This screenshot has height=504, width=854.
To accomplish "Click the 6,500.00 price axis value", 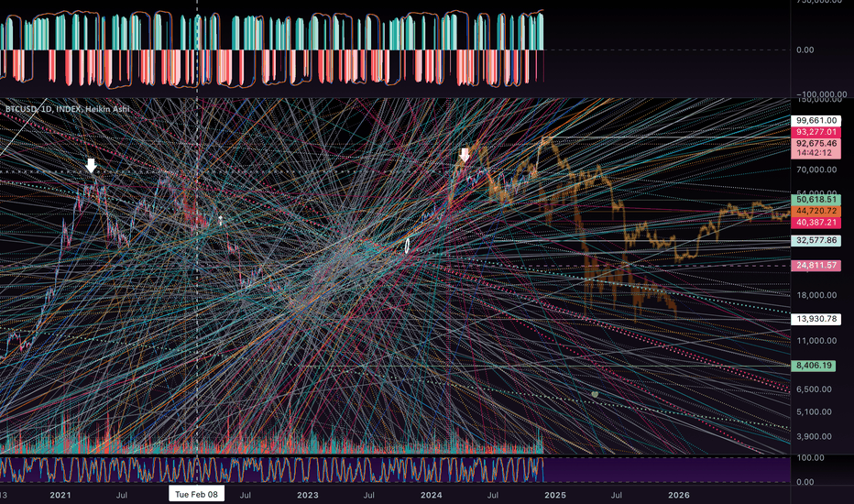I will (x=814, y=389).
